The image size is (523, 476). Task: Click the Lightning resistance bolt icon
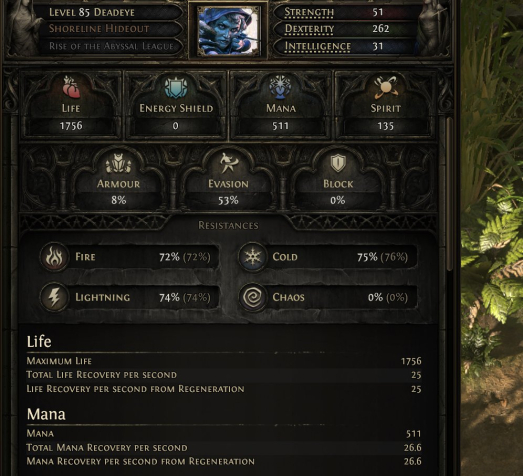54,297
